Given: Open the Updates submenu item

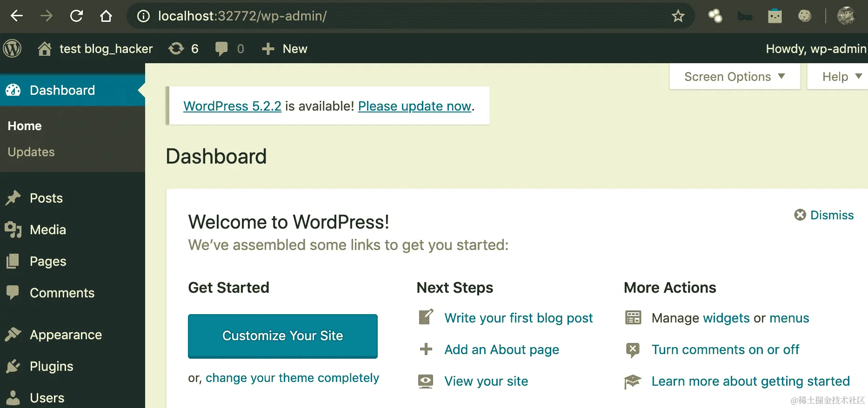Looking at the screenshot, I should point(31,152).
